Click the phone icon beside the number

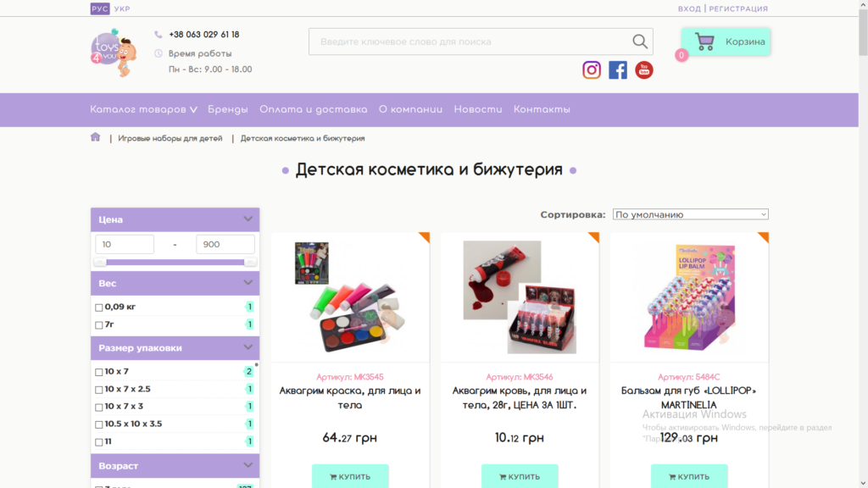tap(159, 35)
